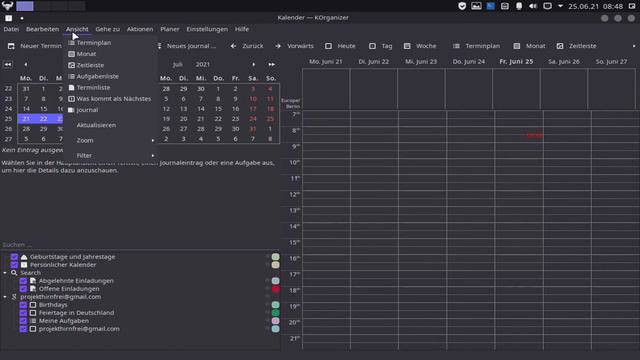Image resolution: width=640 pixels, height=360 pixels.
Task: Click the Fr. Juni 25 column header
Action: click(x=516, y=62)
